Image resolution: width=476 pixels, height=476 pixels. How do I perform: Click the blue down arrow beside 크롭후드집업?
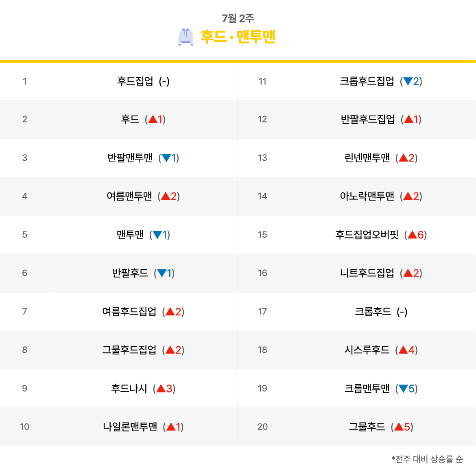(408, 81)
